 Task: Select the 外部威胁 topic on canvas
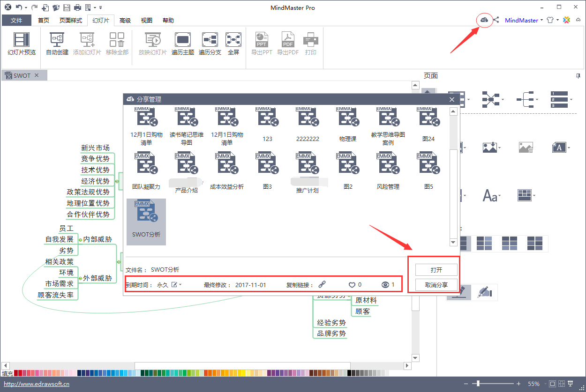[98, 278]
